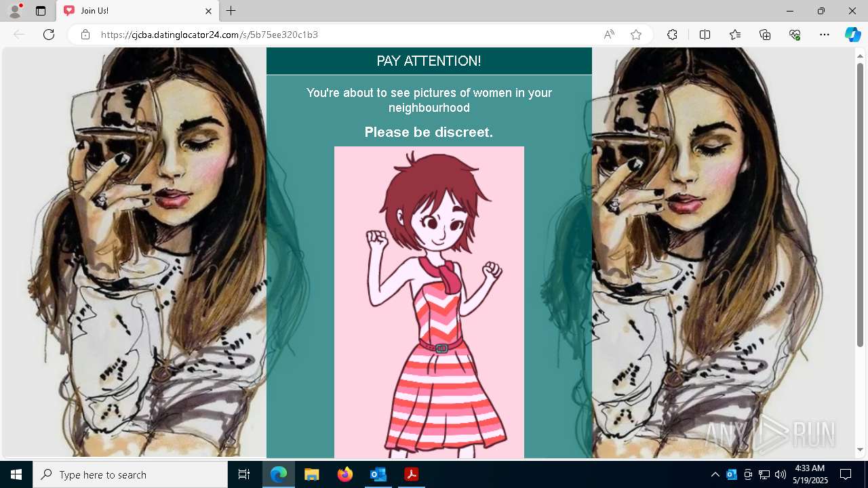The height and width of the screenshot is (488, 868).
Task: Click the scrollbar down arrow
Action: click(x=860, y=450)
